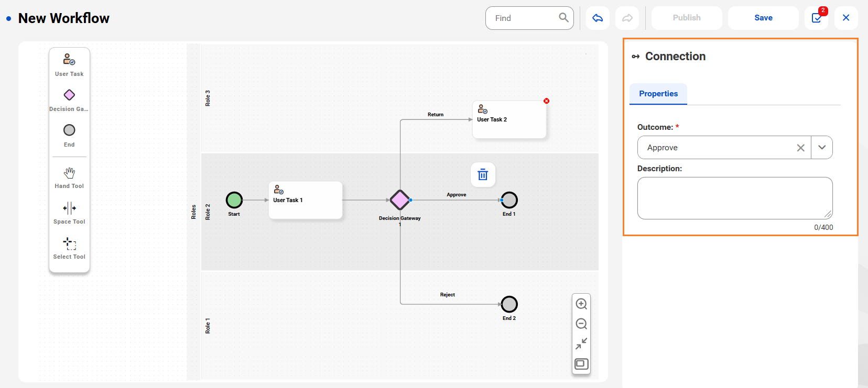Viewport: 868px width, 388px height.
Task: Click the Connection panel heading
Action: point(675,57)
